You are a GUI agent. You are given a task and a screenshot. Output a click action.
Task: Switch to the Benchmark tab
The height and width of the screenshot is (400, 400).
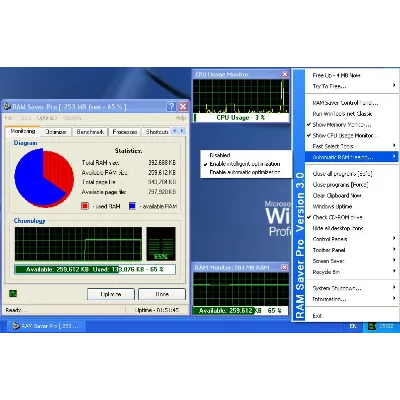90,132
